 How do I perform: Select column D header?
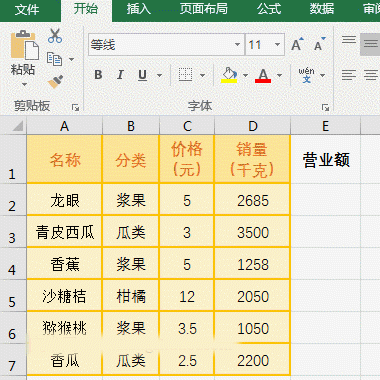[253, 126]
